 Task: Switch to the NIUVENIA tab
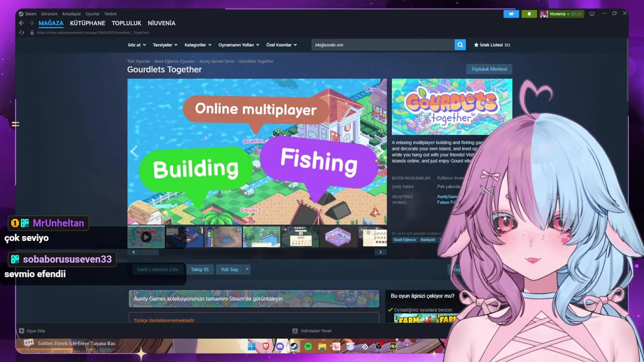coord(162,23)
